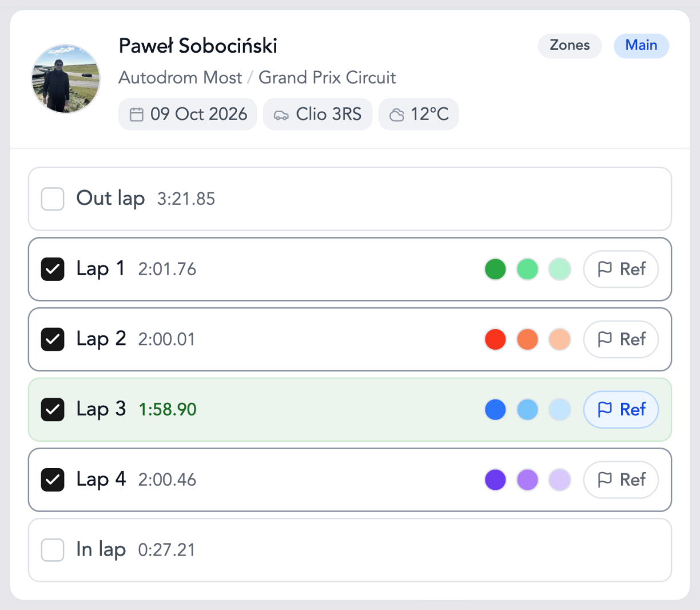Click the active Ref button on Lap 3

[x=621, y=410]
